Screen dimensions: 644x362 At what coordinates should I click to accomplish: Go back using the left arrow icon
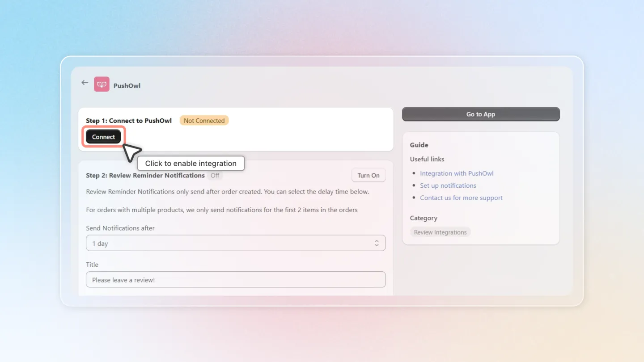coord(85,83)
